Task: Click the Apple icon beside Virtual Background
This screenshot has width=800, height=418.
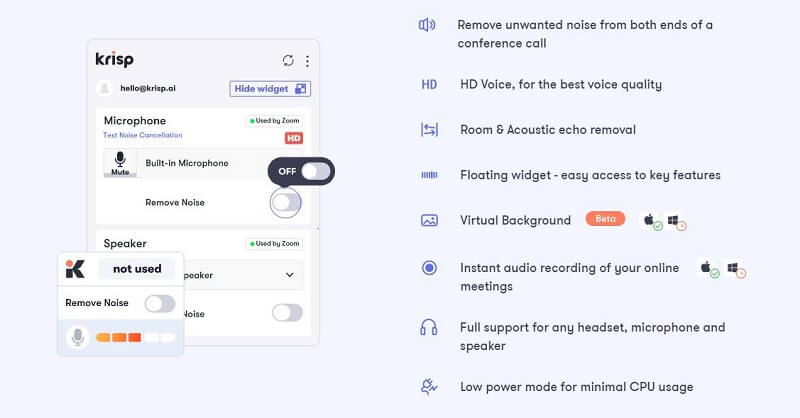Action: coord(648,220)
